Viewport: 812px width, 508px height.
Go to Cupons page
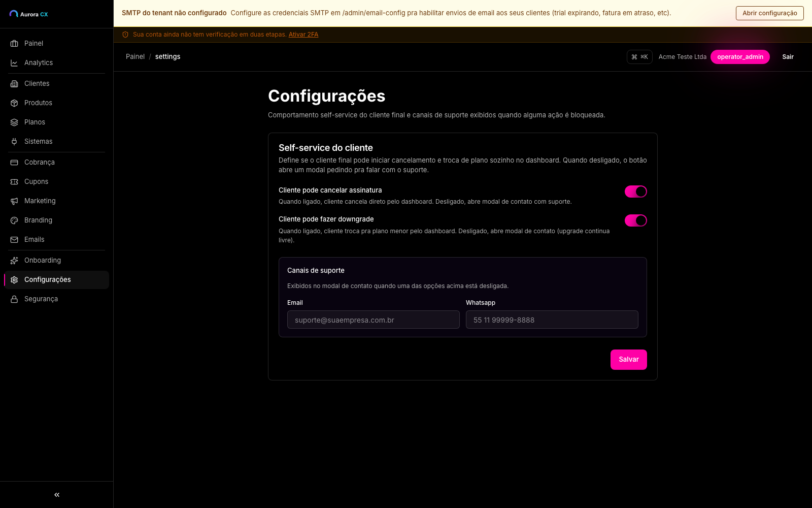pyautogui.click(x=56, y=182)
